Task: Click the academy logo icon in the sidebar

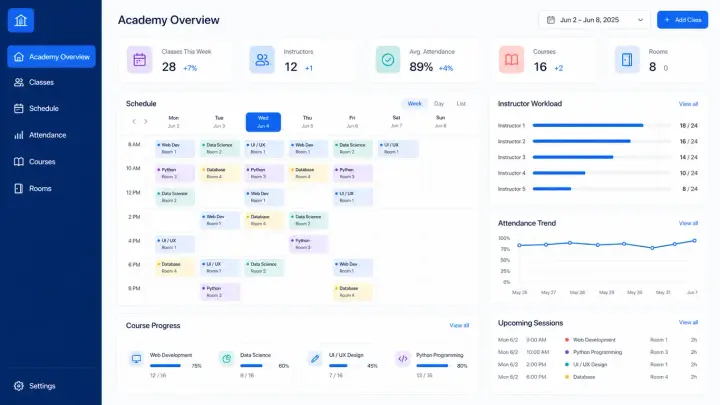Action: coord(21,20)
